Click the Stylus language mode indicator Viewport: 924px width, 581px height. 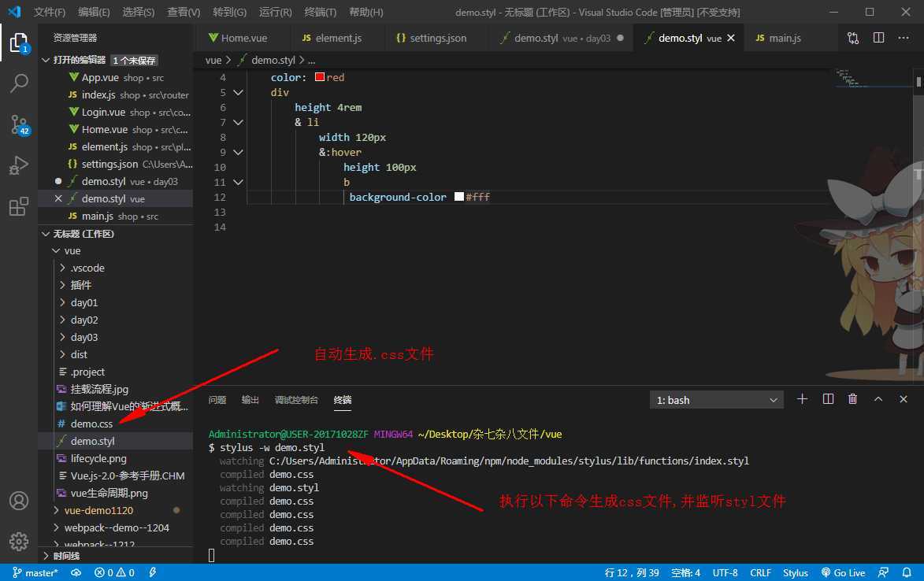(x=796, y=572)
